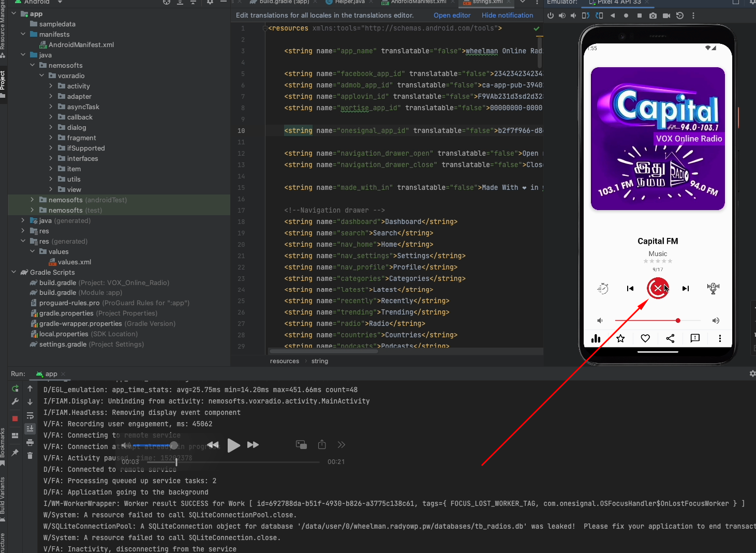Viewport: 756px width, 553px height.
Task: Tap the emulator Back triangle button
Action: click(613, 16)
